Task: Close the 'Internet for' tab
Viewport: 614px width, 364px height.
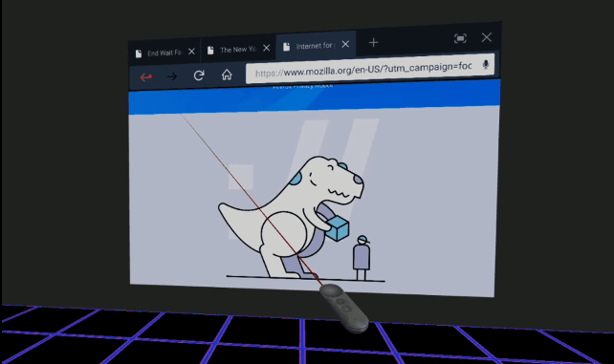Action: [x=345, y=44]
